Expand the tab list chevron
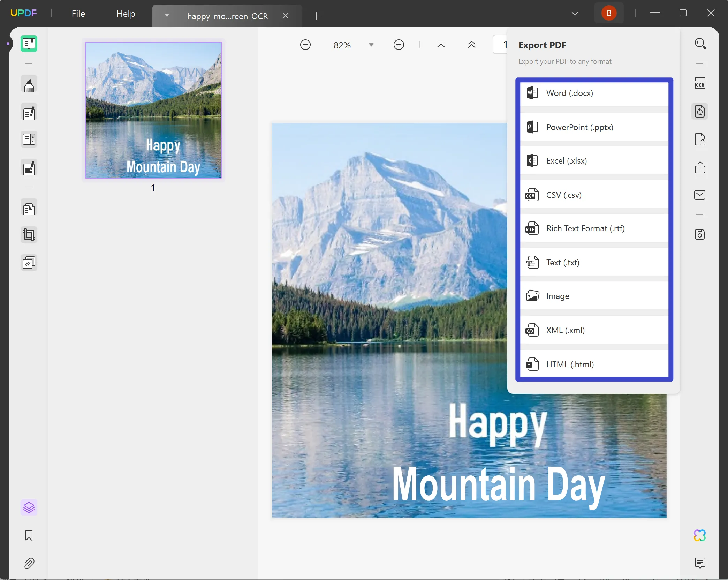The width and height of the screenshot is (728, 580). [x=575, y=14]
